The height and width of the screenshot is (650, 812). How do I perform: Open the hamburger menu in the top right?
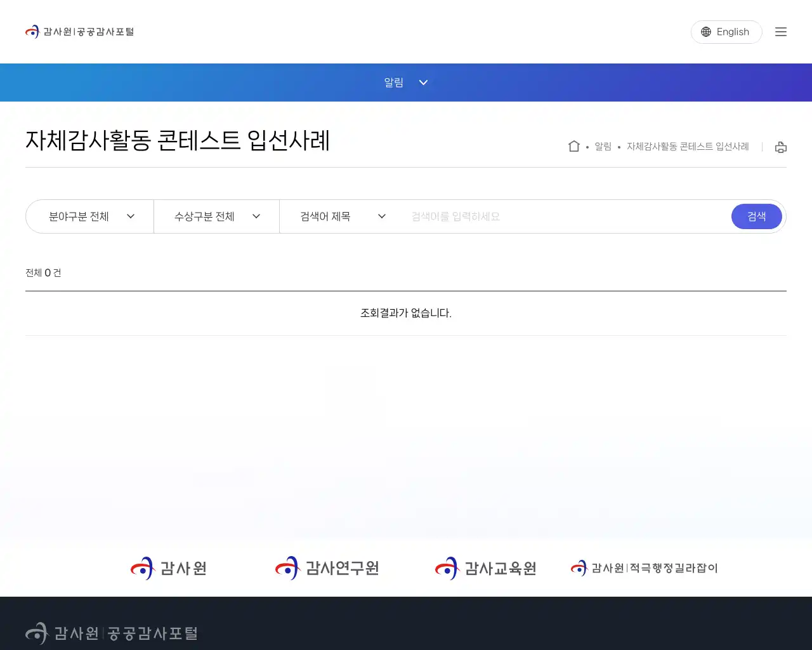[781, 32]
